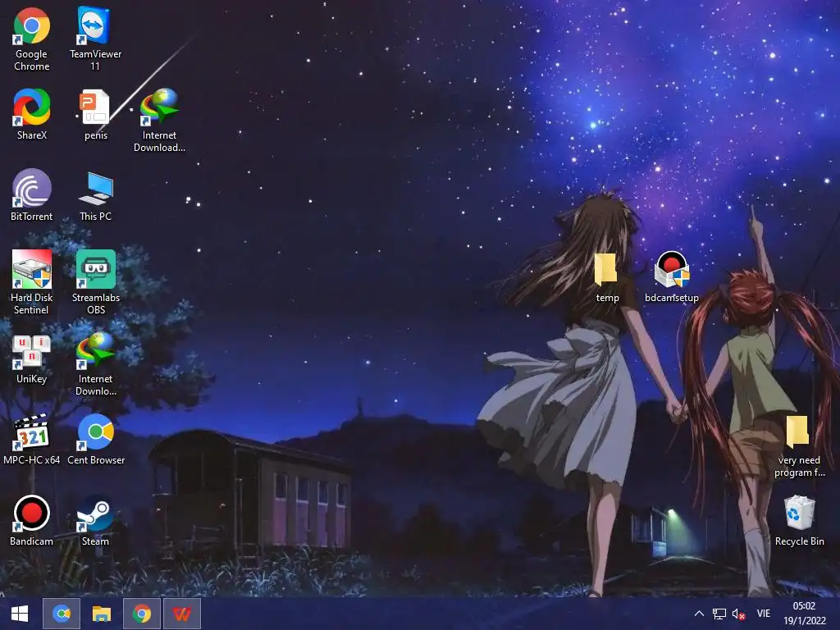This screenshot has height=630, width=840.
Task: Select the Hard Disk Sentinel shortcut
Action: (x=32, y=282)
